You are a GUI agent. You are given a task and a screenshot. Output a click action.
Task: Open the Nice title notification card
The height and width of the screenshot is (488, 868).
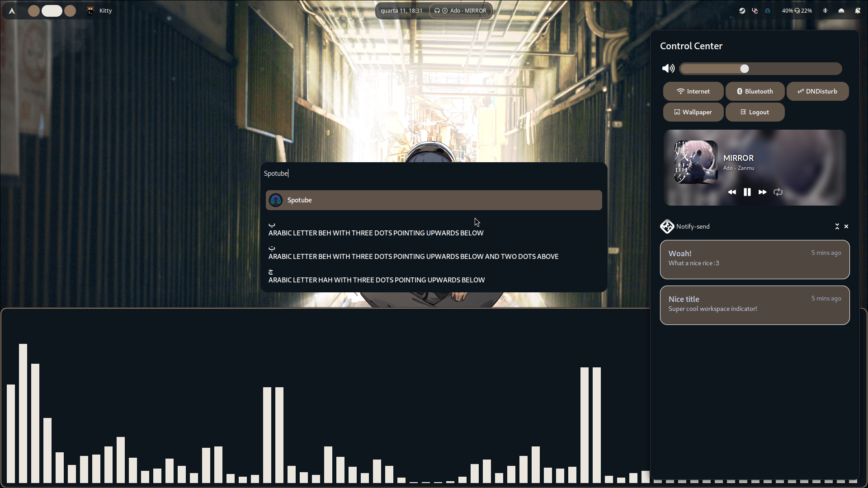pos(755,305)
